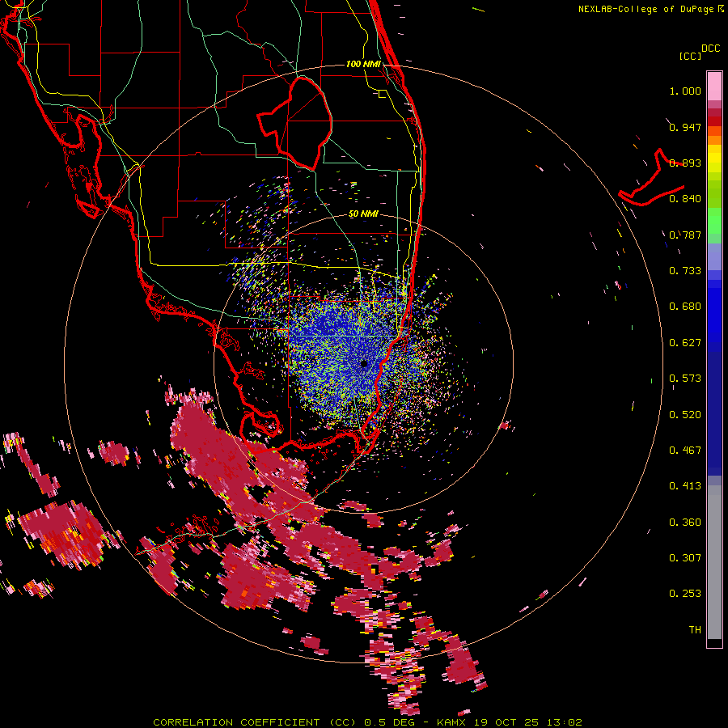Click the DCC label above the color bar
728x728 pixels.
pyautogui.click(x=711, y=49)
